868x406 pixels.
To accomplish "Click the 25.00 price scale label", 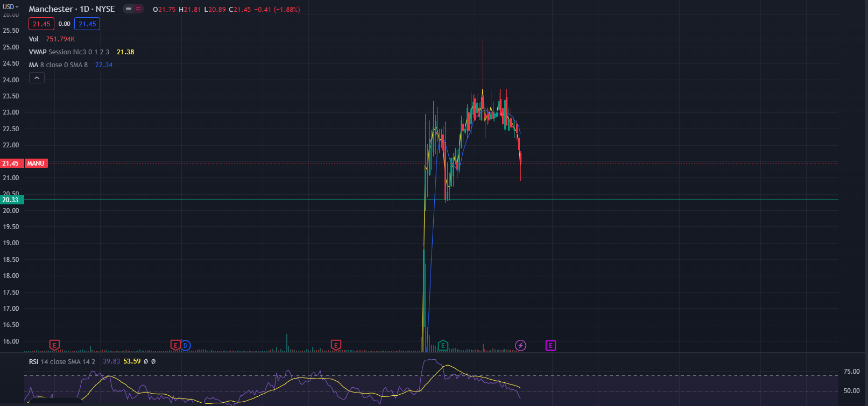I will [11, 47].
